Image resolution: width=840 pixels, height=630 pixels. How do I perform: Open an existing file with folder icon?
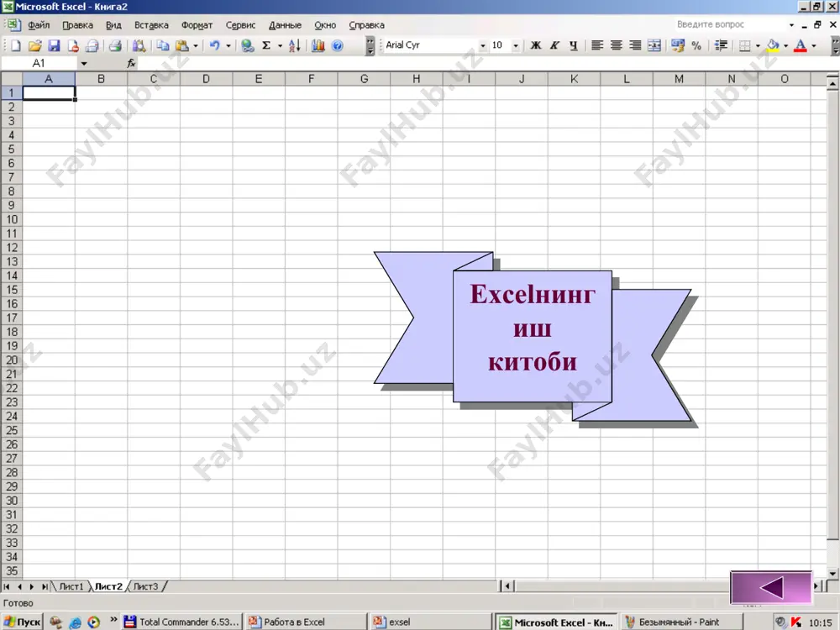point(34,45)
